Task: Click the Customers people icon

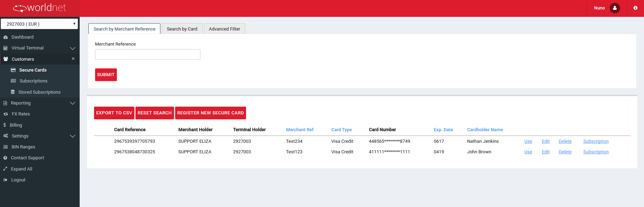Action: [x=6, y=59]
